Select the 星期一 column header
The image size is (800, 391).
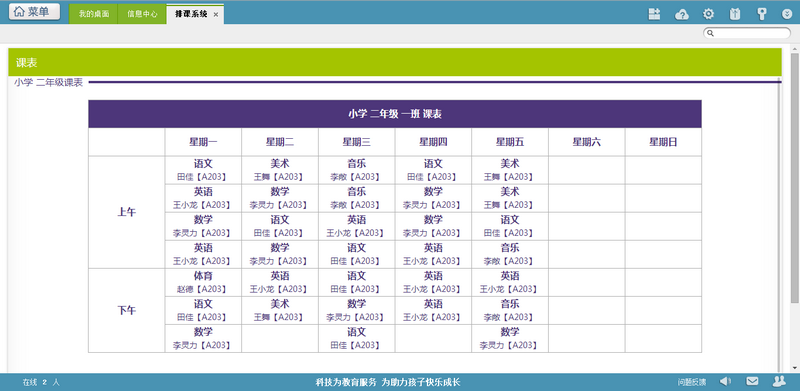coord(203,142)
